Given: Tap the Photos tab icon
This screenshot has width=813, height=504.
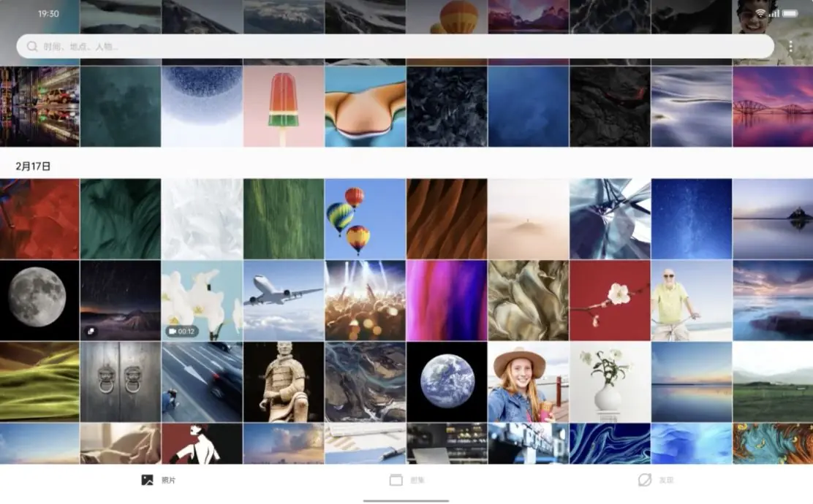Looking at the screenshot, I should (x=148, y=480).
